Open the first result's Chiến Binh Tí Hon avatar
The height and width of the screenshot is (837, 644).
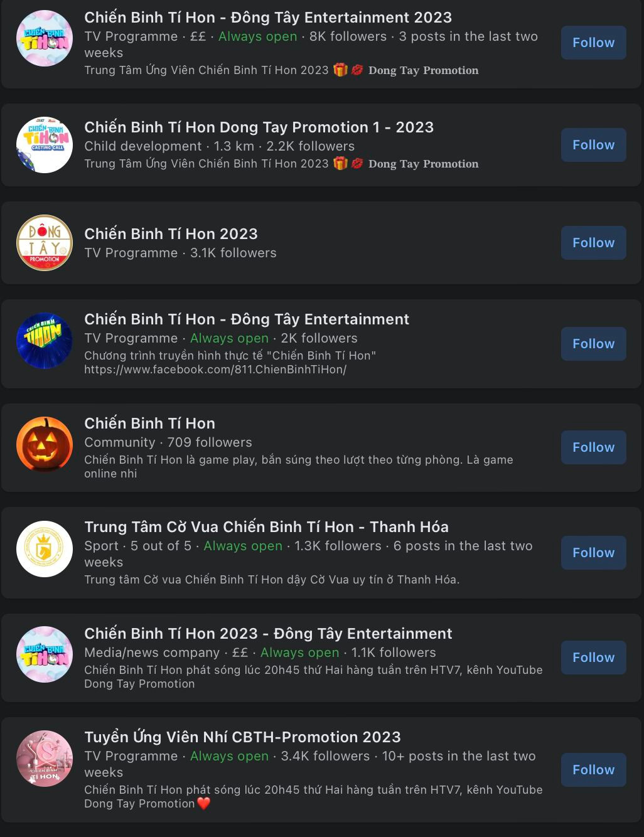click(45, 38)
